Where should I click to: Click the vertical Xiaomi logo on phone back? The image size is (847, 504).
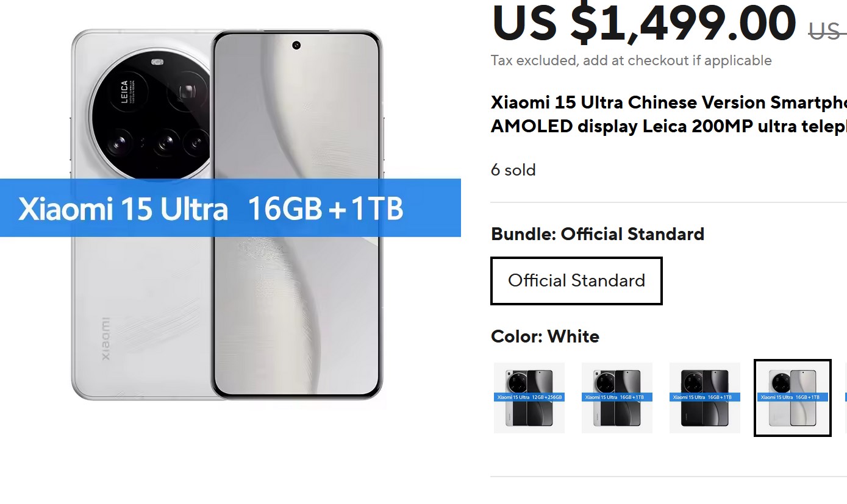pos(105,339)
